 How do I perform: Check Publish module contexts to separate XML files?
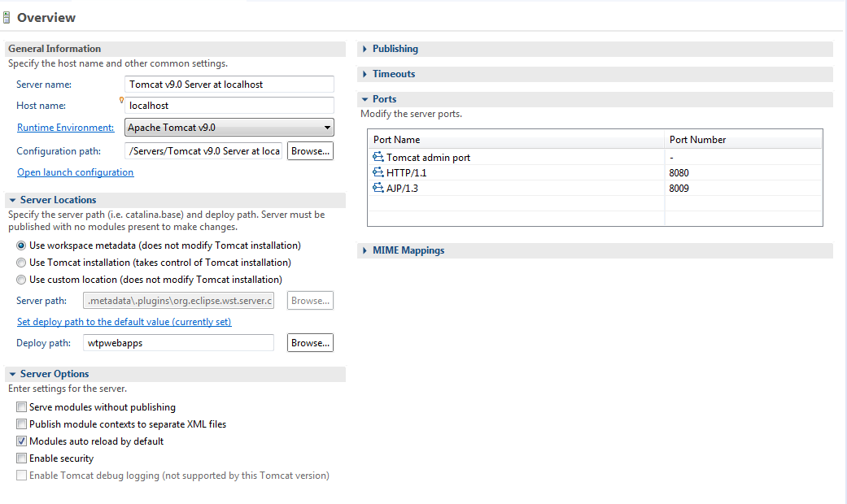22,424
